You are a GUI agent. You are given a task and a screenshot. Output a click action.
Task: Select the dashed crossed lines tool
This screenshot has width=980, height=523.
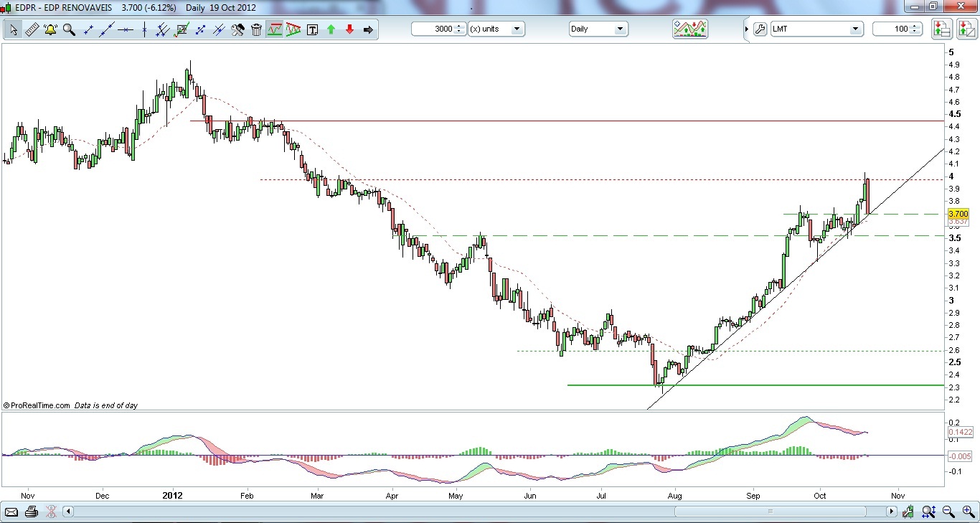point(219,29)
